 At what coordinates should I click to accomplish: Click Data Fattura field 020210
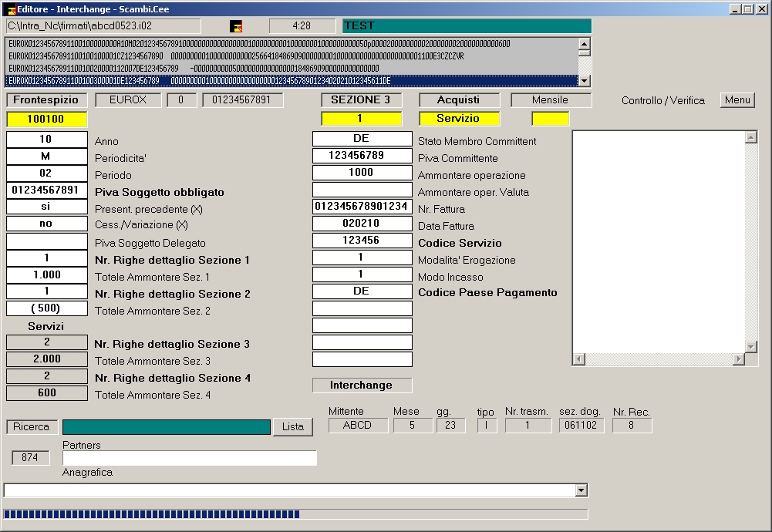point(362,224)
